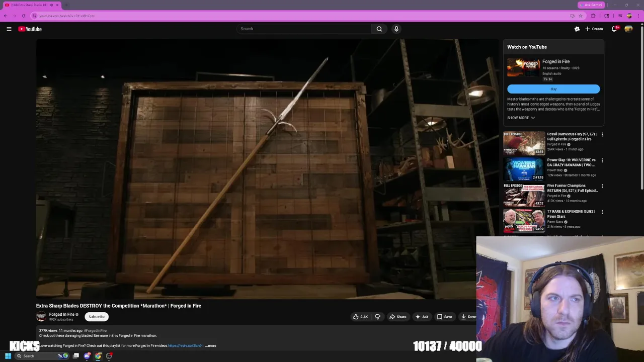Click the Download button under the video
This screenshot has height=362, width=644.
coord(467,317)
